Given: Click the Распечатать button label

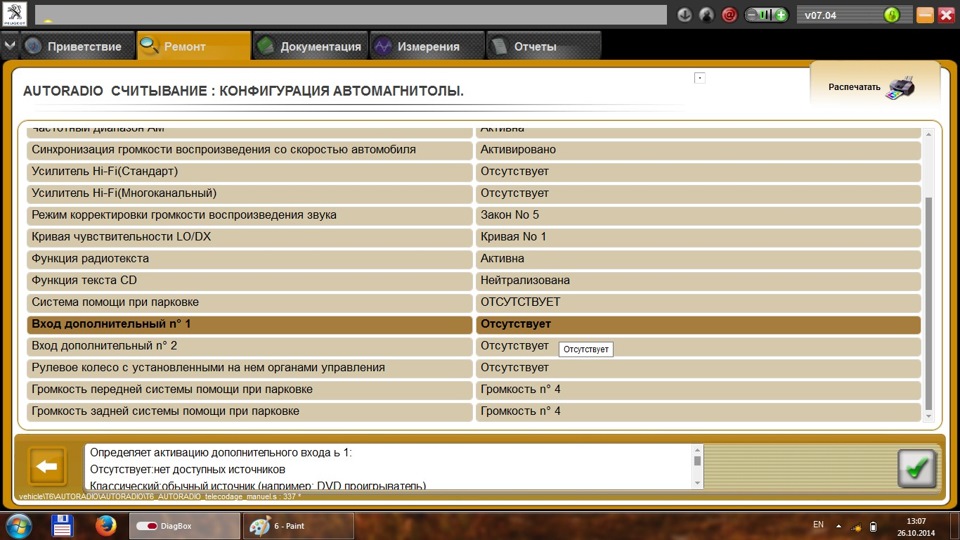Looking at the screenshot, I should [854, 87].
